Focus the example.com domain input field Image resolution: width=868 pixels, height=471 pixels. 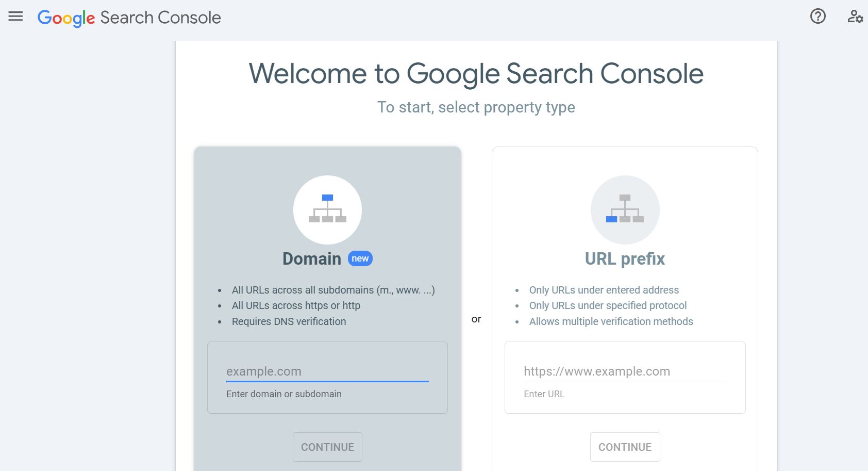click(327, 371)
